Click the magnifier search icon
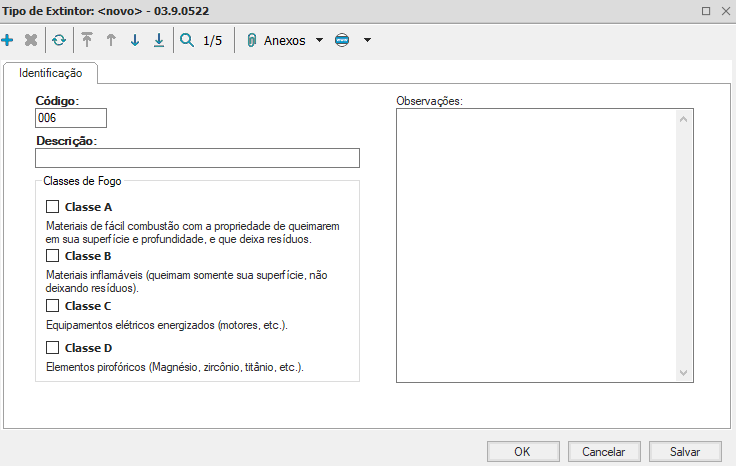The height and width of the screenshot is (466, 736). [x=187, y=41]
